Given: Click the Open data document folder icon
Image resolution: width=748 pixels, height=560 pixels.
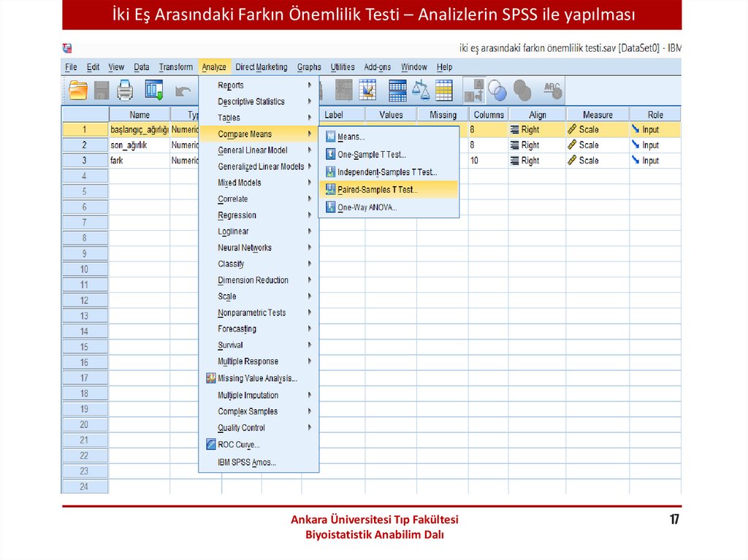Looking at the screenshot, I should coord(78,91).
